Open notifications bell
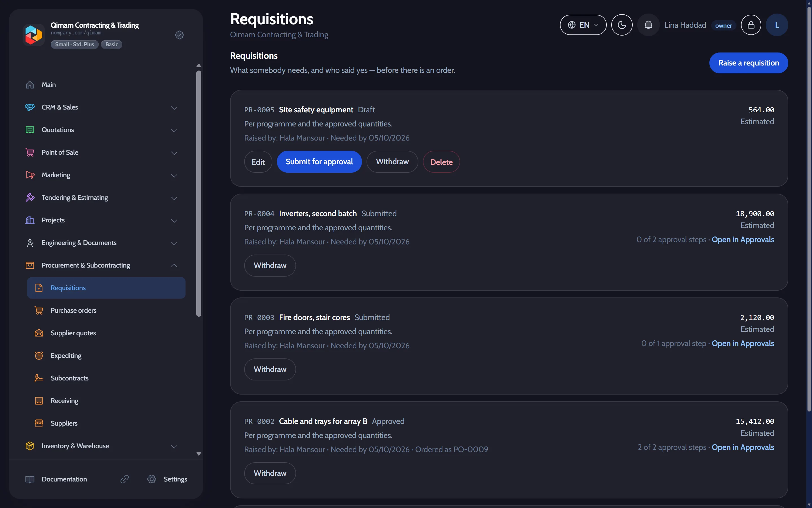 coord(648,25)
